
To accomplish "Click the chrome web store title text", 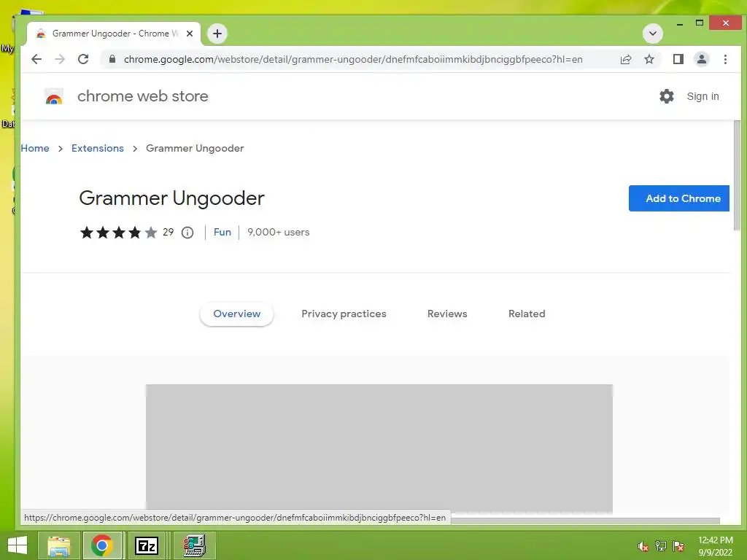I will pyautogui.click(x=142, y=96).
